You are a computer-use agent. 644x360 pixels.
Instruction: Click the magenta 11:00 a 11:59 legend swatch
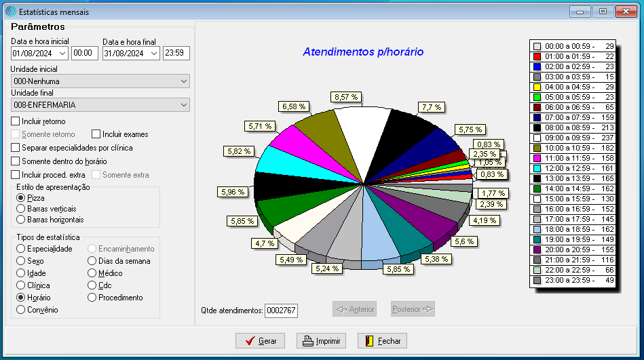click(x=537, y=157)
